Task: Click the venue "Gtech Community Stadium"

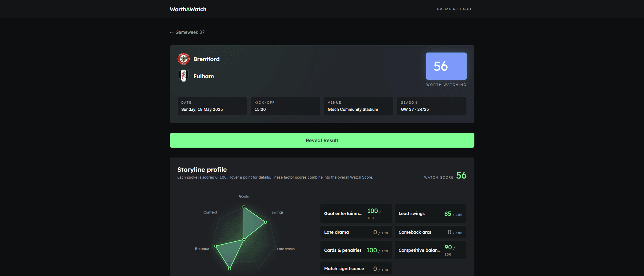Action: 353,109
